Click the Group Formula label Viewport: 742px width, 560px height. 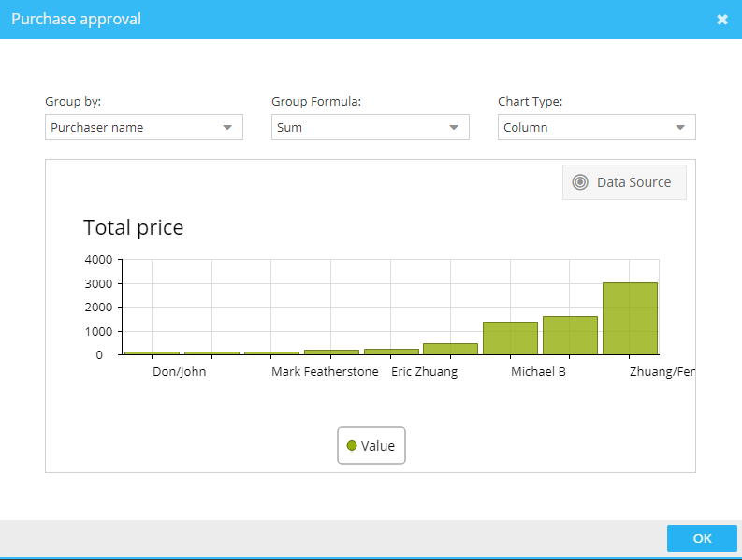pos(316,102)
